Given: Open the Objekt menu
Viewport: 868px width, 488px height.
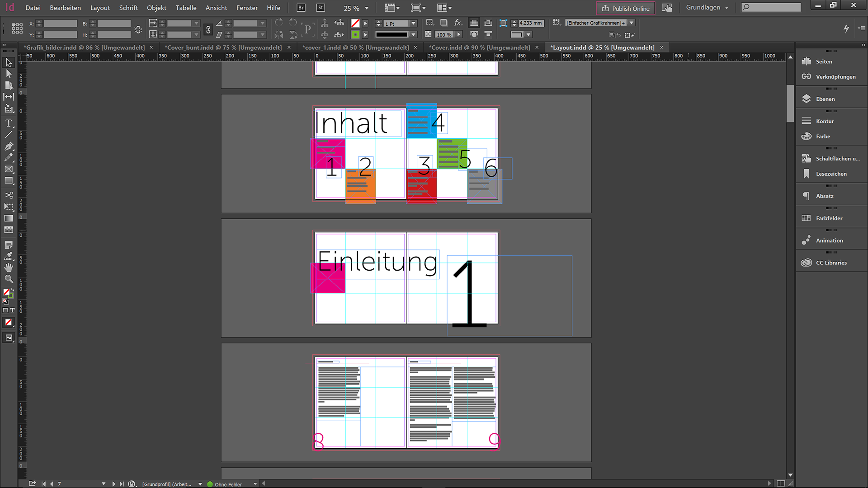Looking at the screenshot, I should [x=156, y=8].
